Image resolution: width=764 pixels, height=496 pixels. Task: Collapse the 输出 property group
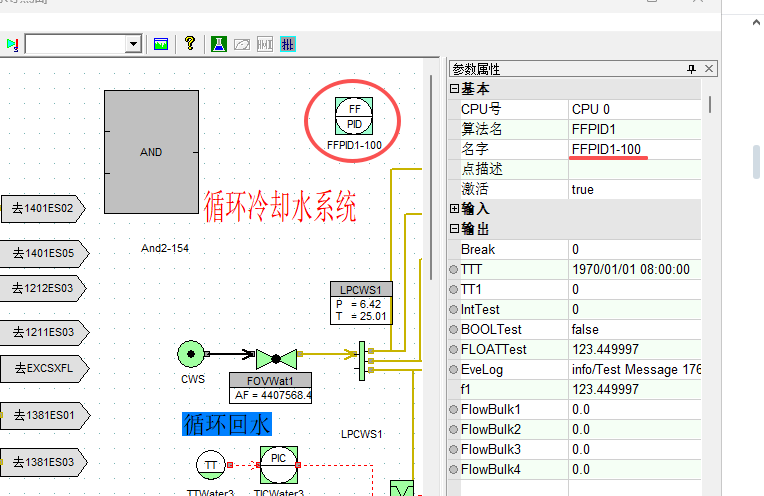click(x=455, y=229)
